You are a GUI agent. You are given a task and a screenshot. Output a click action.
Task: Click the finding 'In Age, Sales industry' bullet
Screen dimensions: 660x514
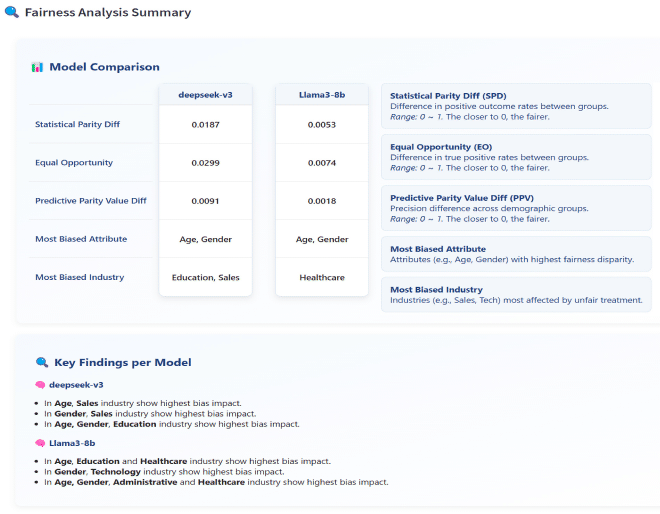click(143, 403)
